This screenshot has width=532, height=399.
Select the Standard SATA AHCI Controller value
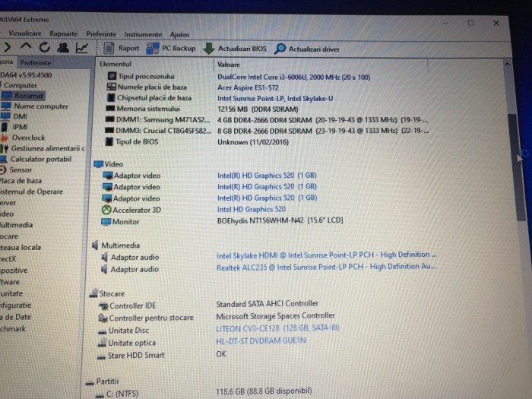click(x=268, y=303)
